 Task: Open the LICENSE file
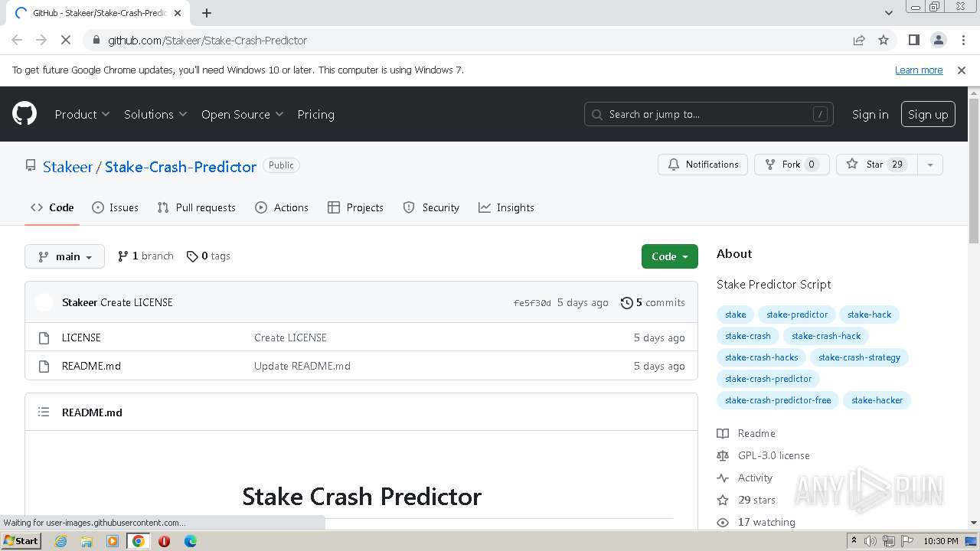click(x=81, y=337)
